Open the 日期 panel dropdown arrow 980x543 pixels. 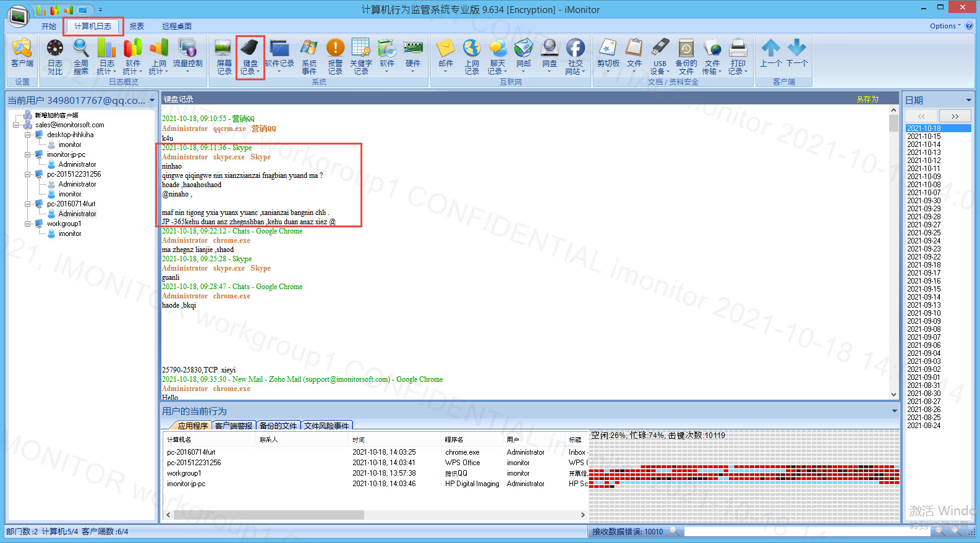[968, 100]
